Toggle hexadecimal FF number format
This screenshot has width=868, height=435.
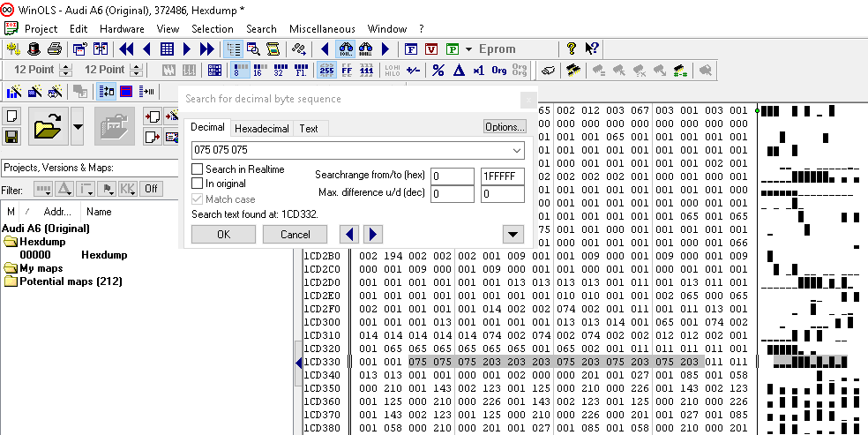(347, 71)
